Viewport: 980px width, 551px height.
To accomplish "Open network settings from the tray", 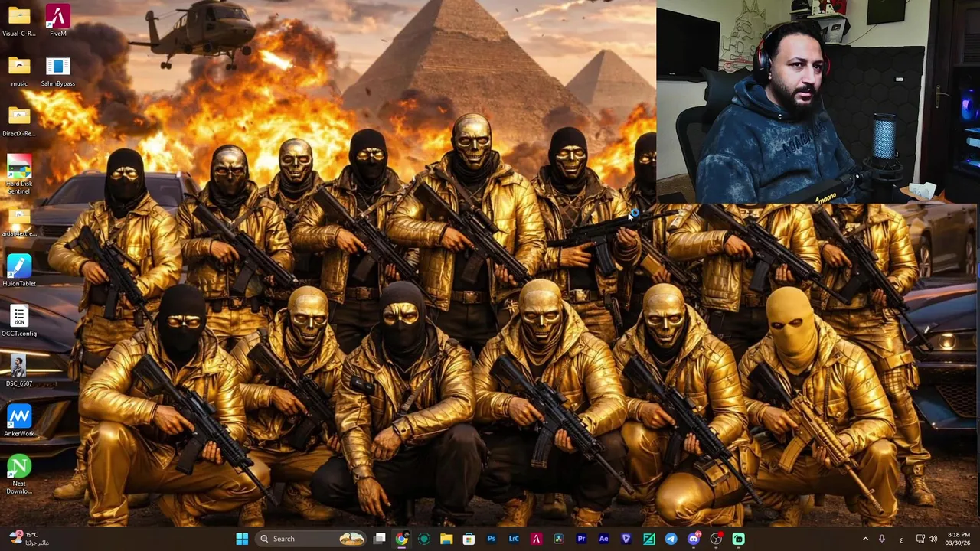I will [x=920, y=539].
